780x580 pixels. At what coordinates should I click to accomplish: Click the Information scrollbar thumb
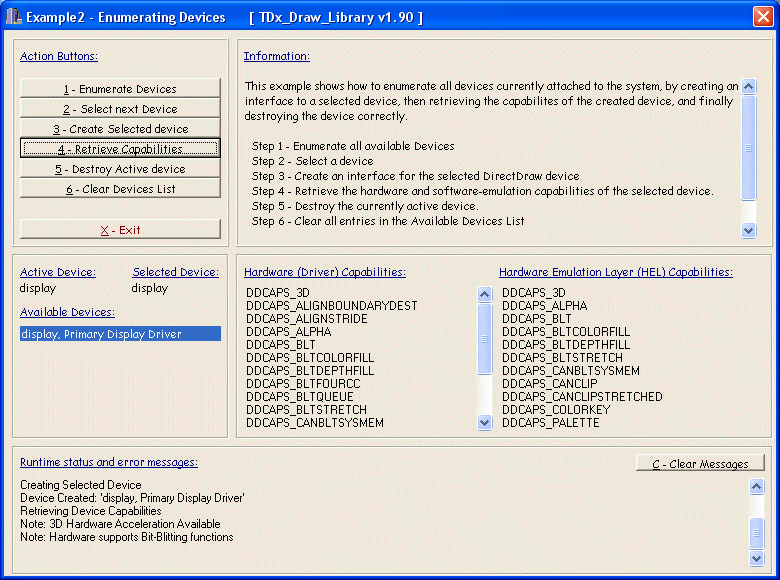749,148
